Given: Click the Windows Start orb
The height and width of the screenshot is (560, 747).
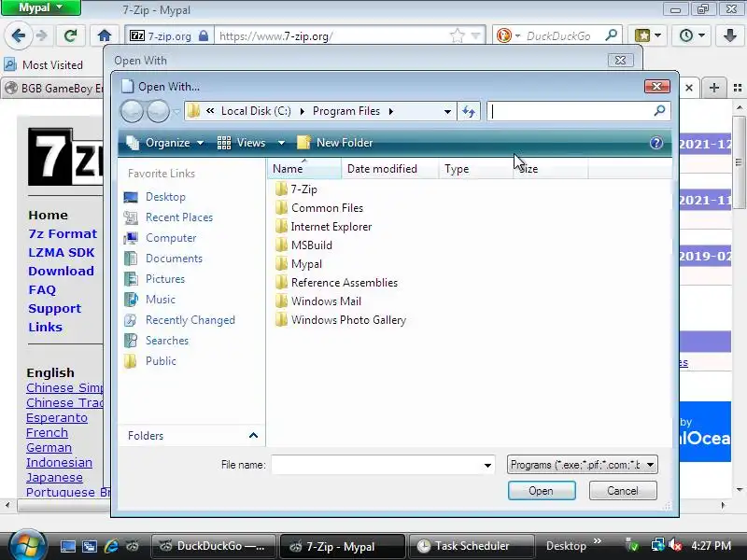Looking at the screenshot, I should (x=27, y=546).
